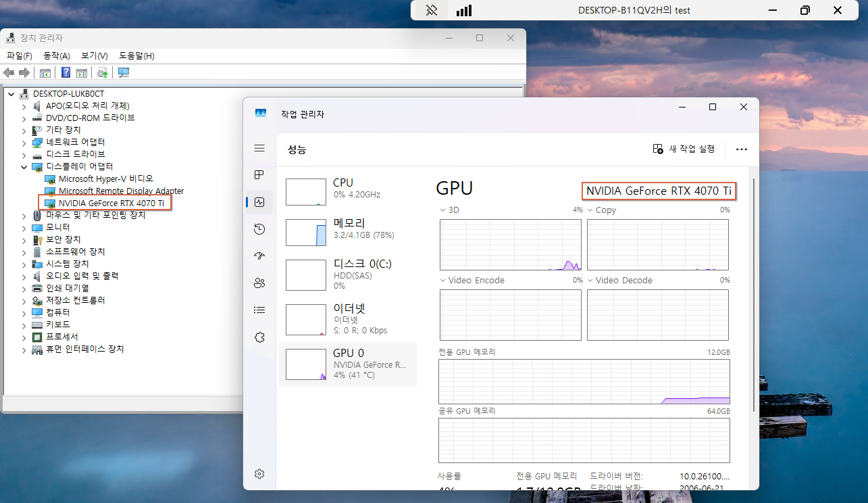Collapse DESKTOP-LUKB0CT root node arrow
The image size is (868, 503).
11,93
